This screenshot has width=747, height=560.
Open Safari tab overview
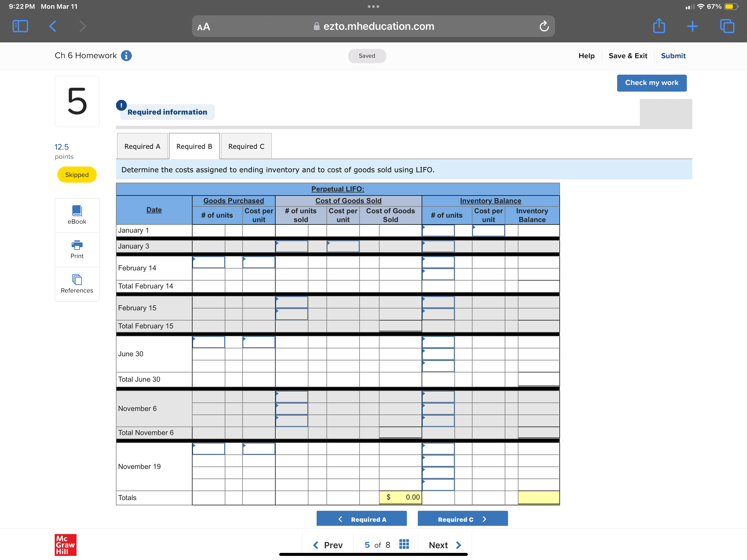click(727, 26)
